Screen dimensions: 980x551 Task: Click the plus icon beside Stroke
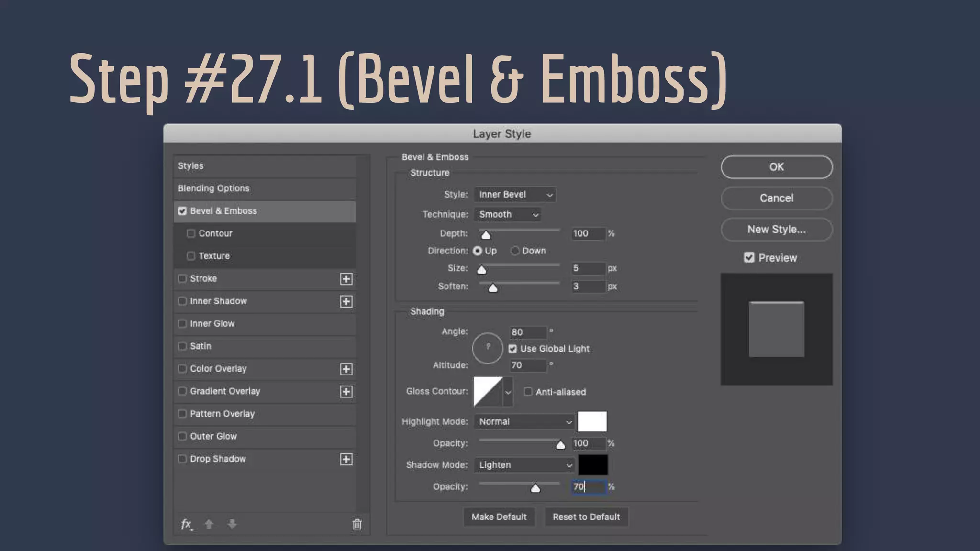pos(346,279)
